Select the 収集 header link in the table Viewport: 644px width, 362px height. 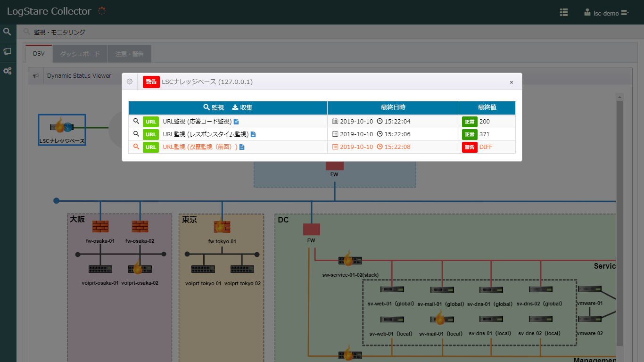[x=242, y=107]
